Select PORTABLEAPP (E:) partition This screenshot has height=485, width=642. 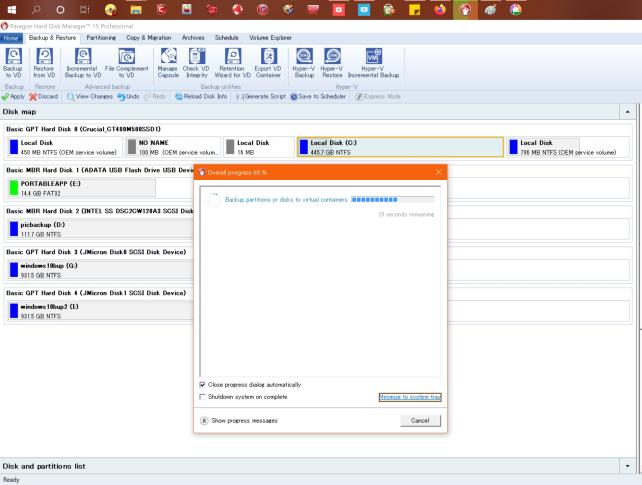tap(81, 188)
